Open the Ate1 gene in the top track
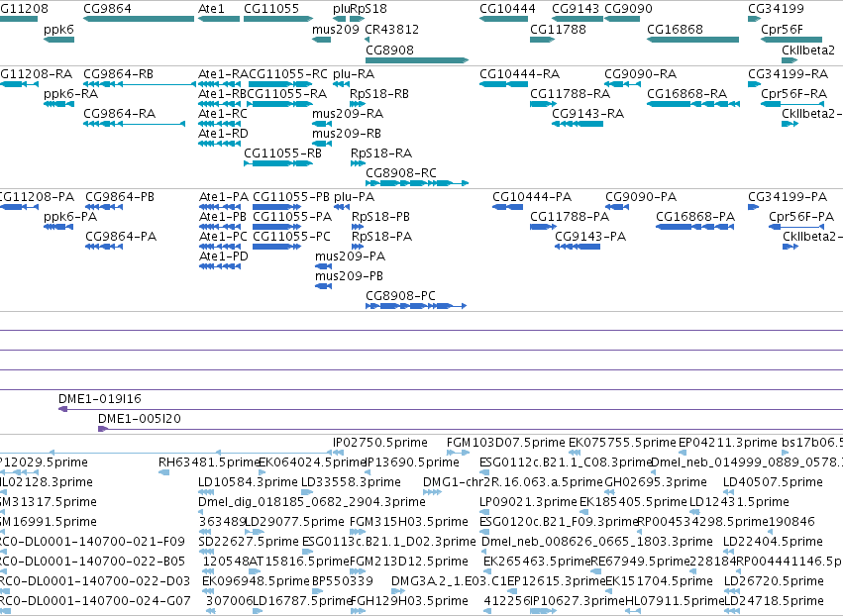Screen dimensions: 843x616 [219, 19]
